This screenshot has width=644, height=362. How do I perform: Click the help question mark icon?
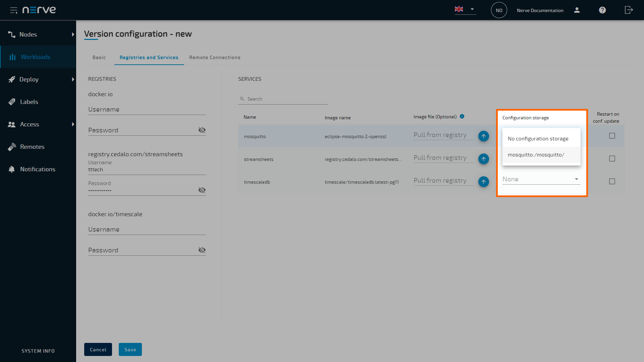click(x=602, y=10)
